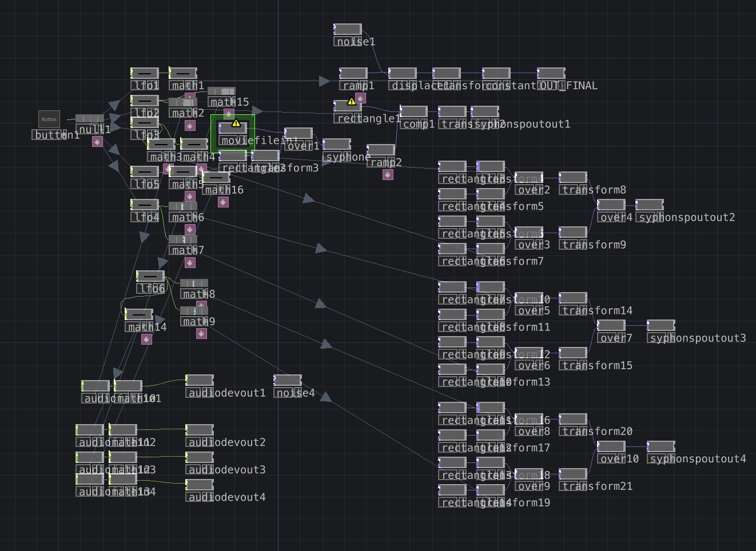Click the pink arrow icon under math9
756x551 pixels.
click(x=201, y=333)
